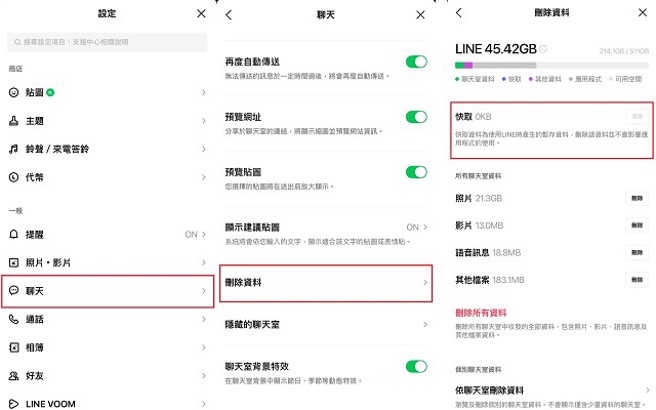Click the 主題 theme brush icon

(x=14, y=121)
